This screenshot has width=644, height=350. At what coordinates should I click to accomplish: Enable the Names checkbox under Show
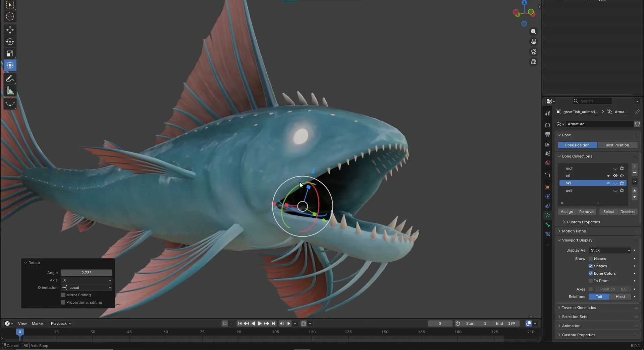click(x=591, y=259)
